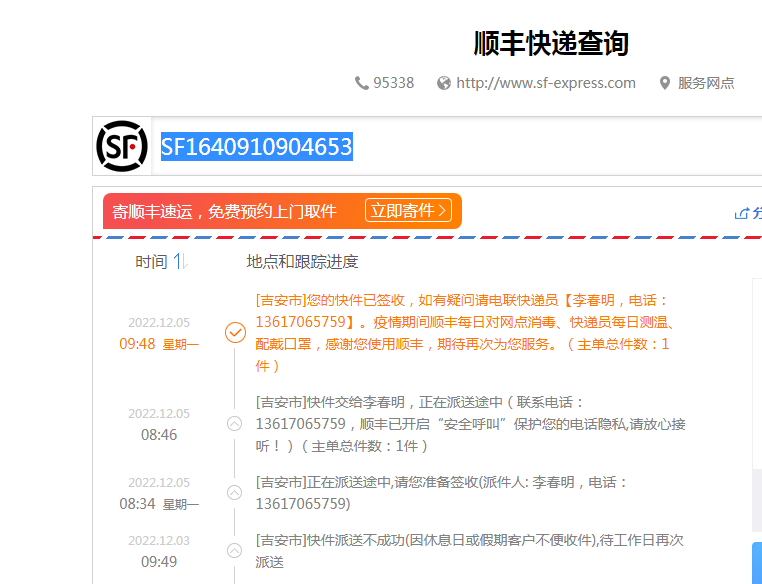Click the timeline marker for 08:46 entry
The height and width of the screenshot is (584, 762).
[234, 424]
